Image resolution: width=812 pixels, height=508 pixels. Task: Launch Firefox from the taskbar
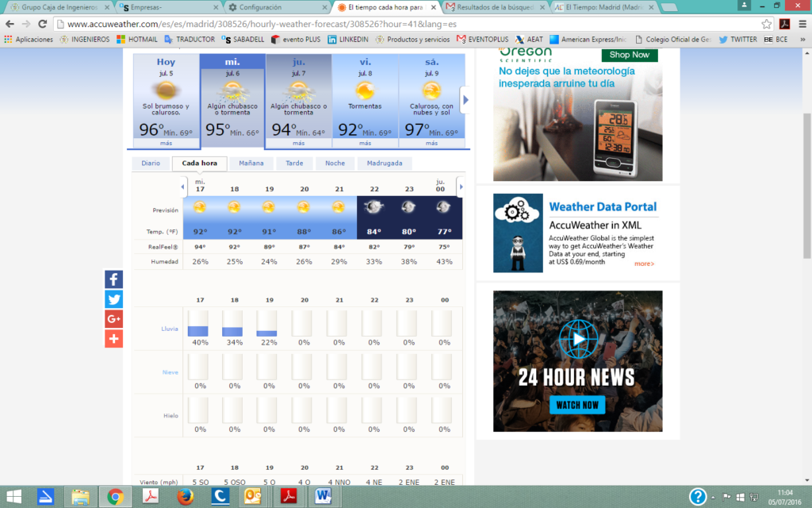[186, 497]
